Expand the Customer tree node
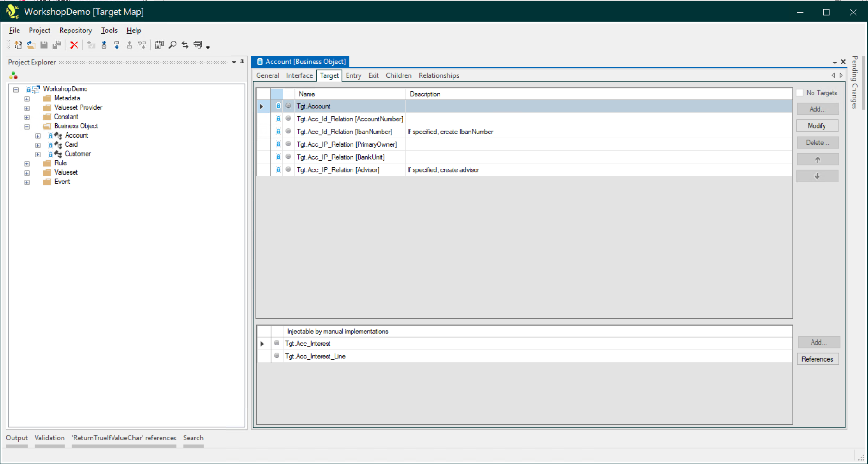This screenshot has width=868, height=464. 38,154
